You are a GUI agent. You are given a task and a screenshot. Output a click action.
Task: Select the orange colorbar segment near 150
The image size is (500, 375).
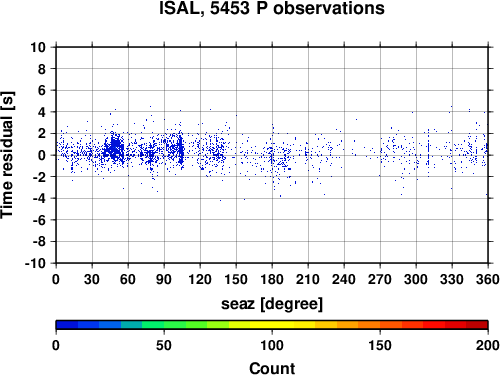[380, 325]
